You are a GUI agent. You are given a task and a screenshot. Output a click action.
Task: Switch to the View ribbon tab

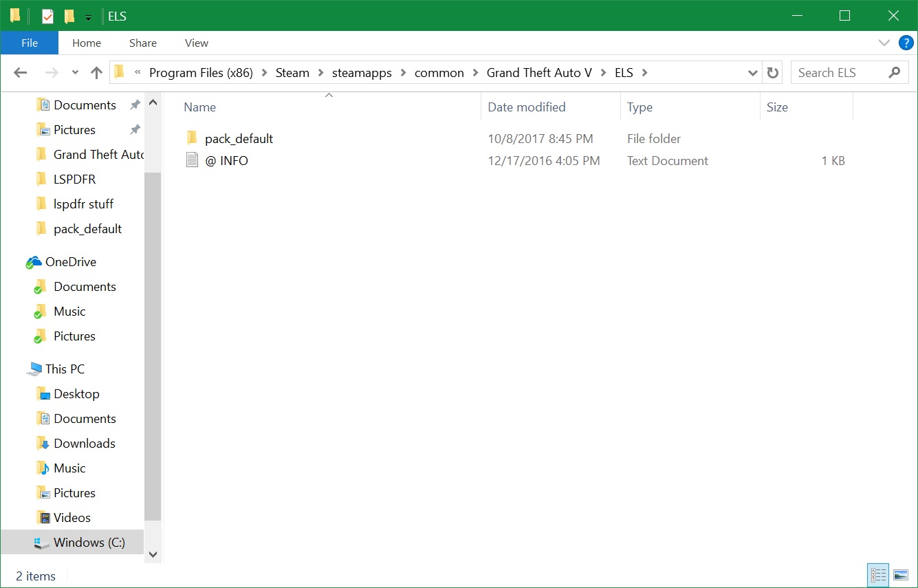196,43
